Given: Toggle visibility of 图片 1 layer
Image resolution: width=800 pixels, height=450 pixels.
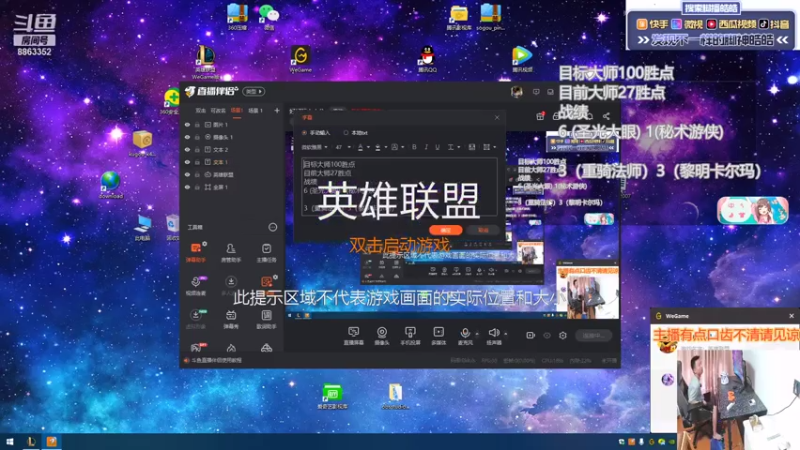Looking at the screenshot, I should pyautogui.click(x=187, y=124).
